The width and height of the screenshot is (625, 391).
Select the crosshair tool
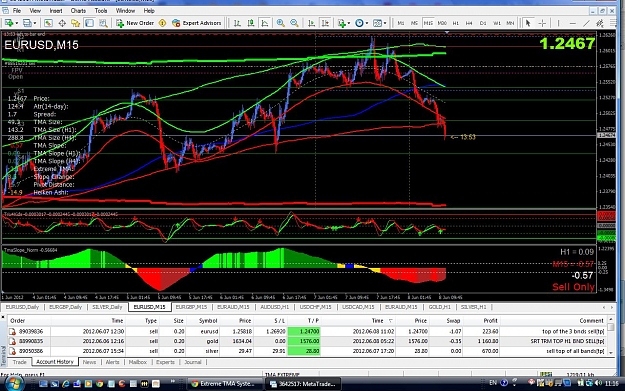tap(542, 23)
